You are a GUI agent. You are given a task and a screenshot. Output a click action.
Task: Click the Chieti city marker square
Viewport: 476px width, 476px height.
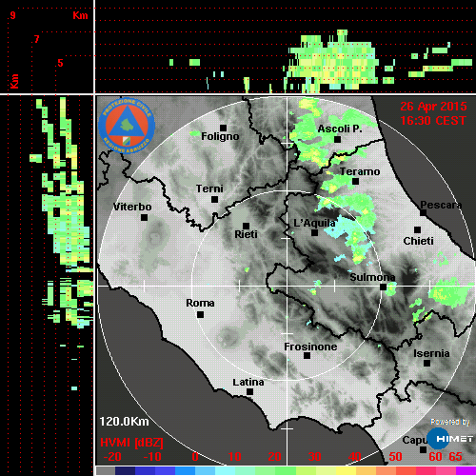point(418,229)
